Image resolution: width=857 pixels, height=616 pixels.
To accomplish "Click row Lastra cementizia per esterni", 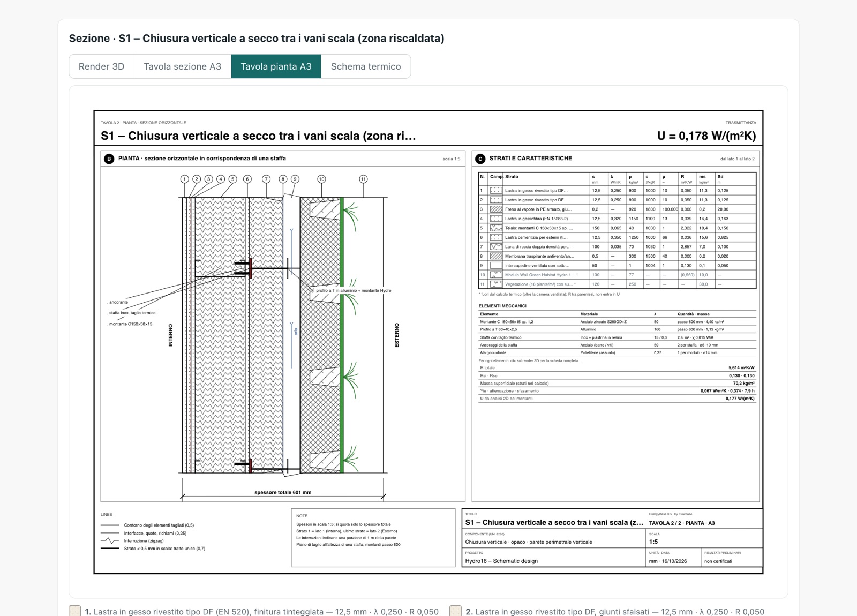I will [617, 237].
